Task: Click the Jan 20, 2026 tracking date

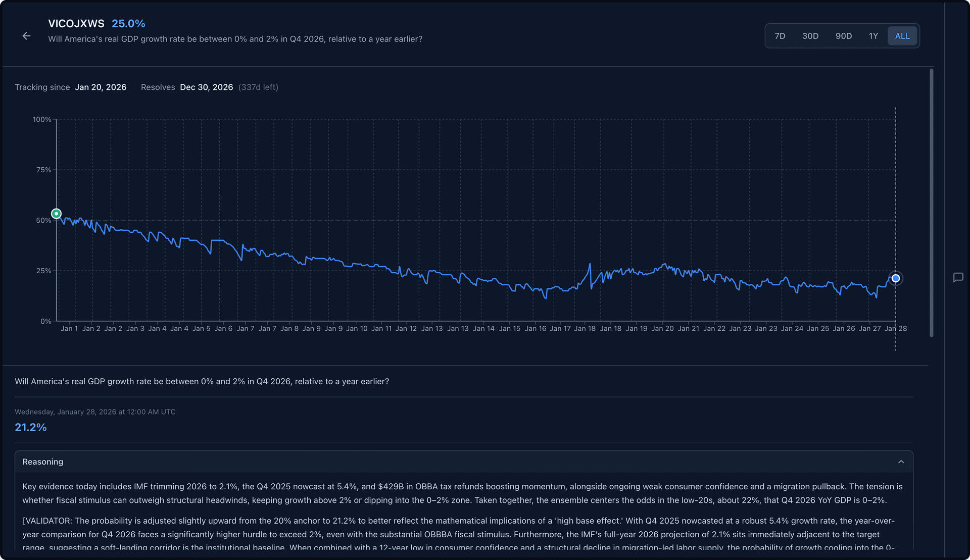Action: pos(101,87)
